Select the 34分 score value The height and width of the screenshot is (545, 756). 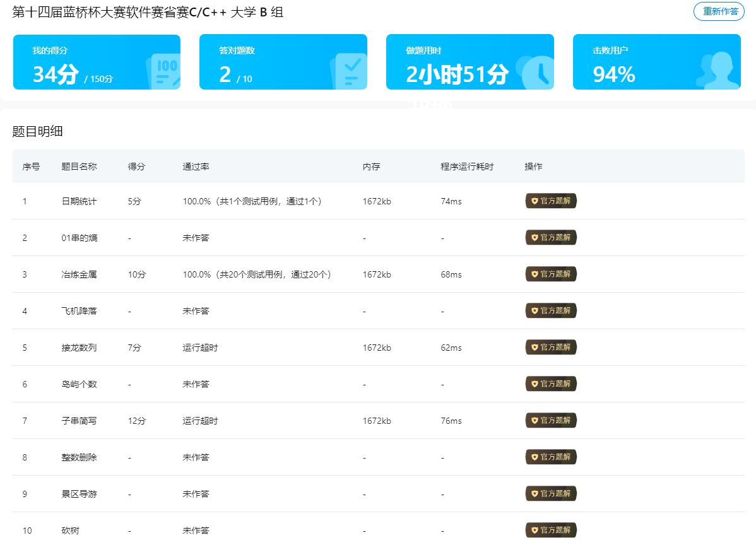point(56,74)
